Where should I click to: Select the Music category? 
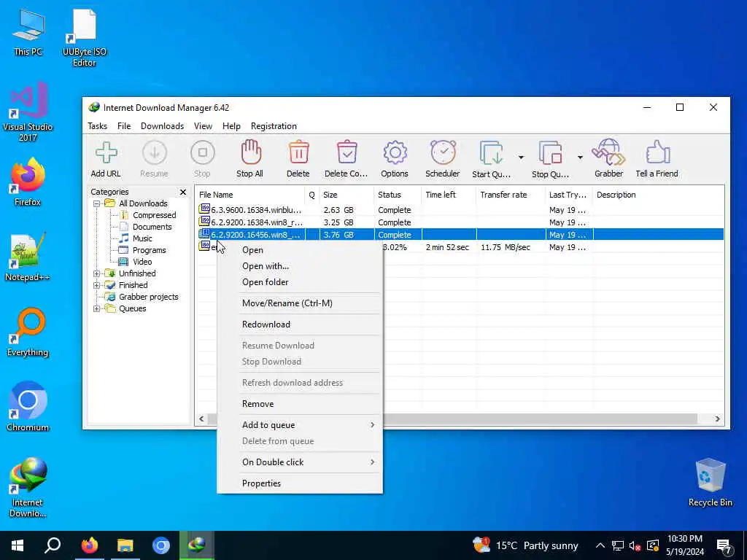[x=142, y=238]
